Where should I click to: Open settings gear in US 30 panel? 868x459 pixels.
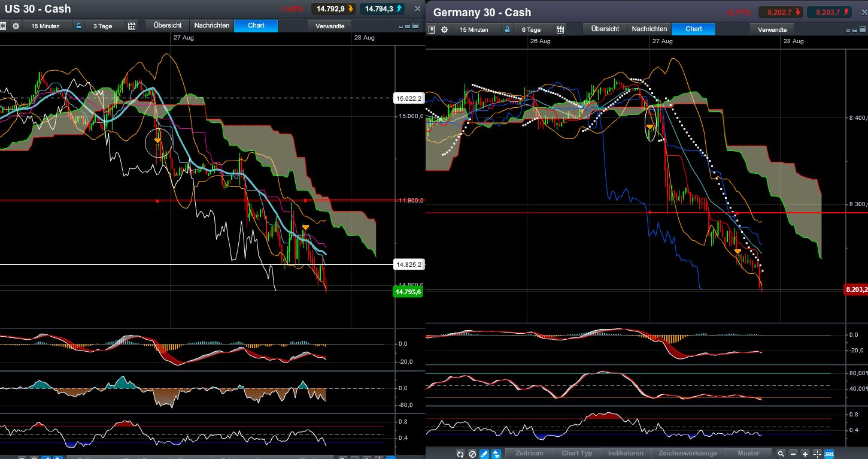pyautogui.click(x=16, y=26)
